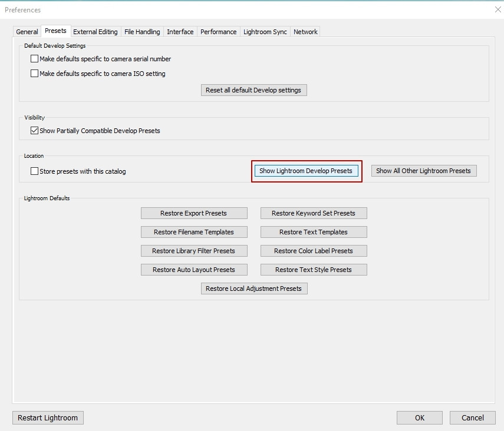Open the Performance tab
Screen dimensions: 504x431
pos(218,31)
